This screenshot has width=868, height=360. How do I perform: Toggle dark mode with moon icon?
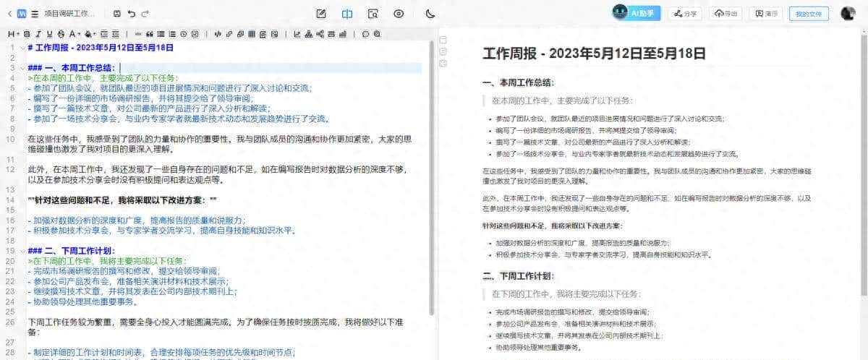point(430,14)
